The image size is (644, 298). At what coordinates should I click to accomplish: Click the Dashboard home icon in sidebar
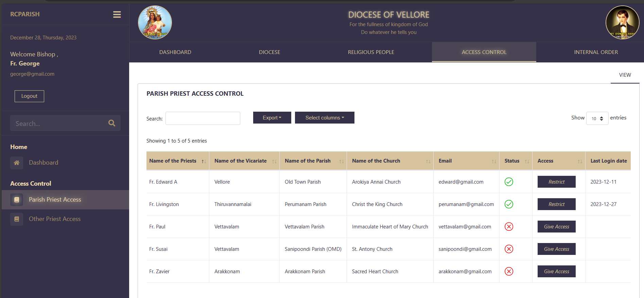click(x=17, y=163)
